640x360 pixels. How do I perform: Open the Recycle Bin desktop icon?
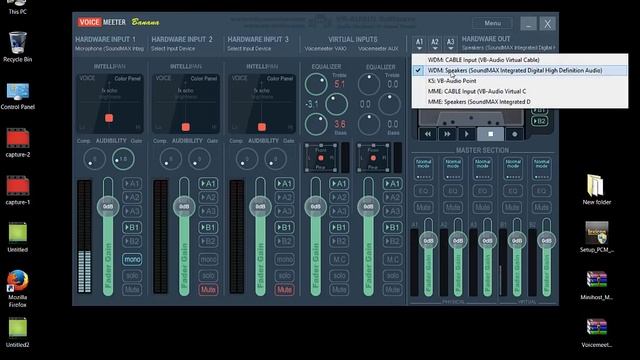[x=18, y=46]
